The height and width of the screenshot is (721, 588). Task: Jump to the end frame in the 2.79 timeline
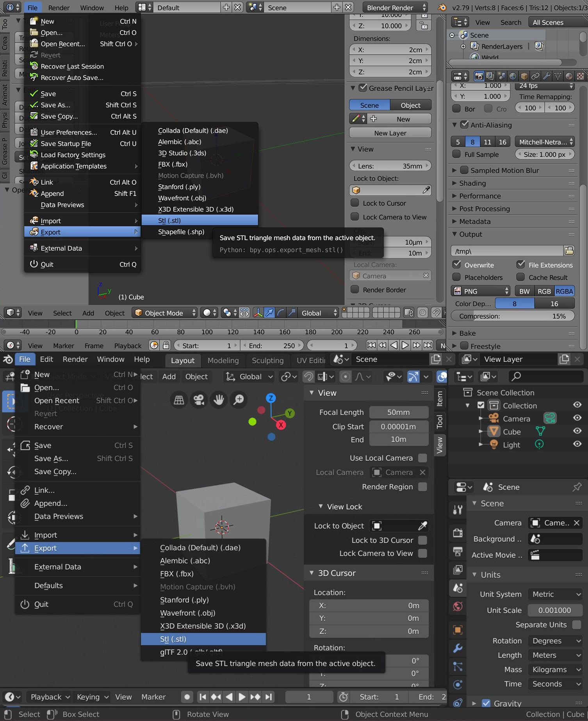(428, 345)
